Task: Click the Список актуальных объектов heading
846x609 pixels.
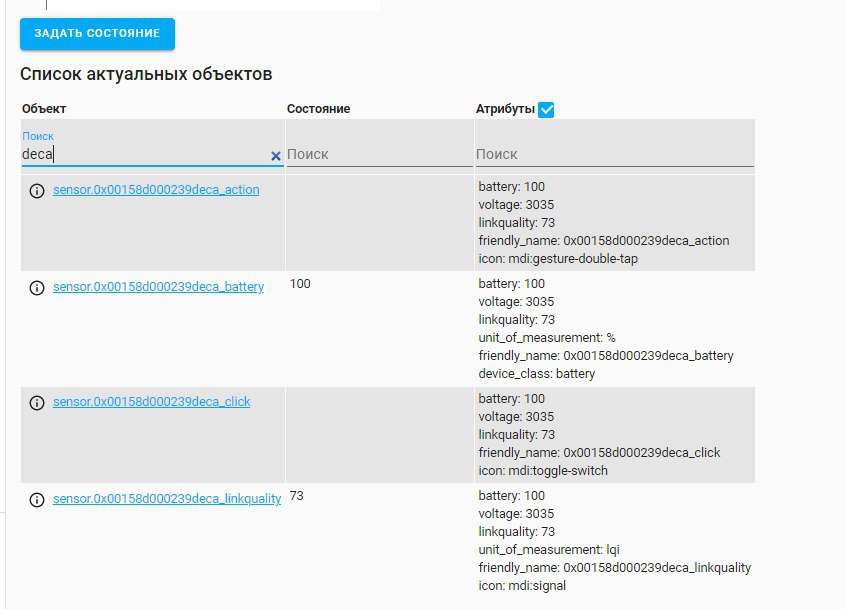Action: [x=146, y=74]
